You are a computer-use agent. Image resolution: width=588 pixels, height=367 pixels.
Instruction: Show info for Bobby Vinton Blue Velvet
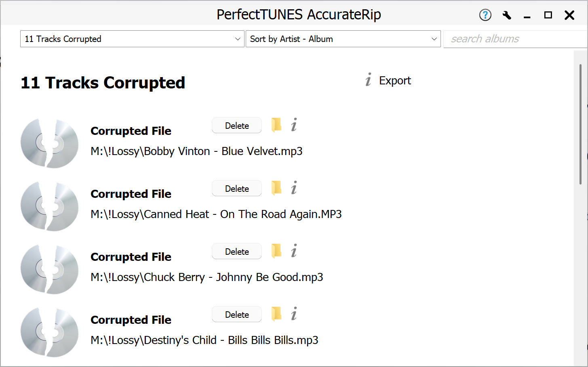click(x=294, y=125)
